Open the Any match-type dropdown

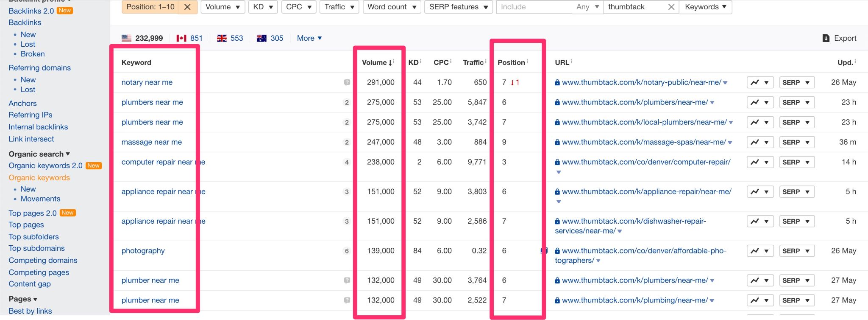[587, 7]
